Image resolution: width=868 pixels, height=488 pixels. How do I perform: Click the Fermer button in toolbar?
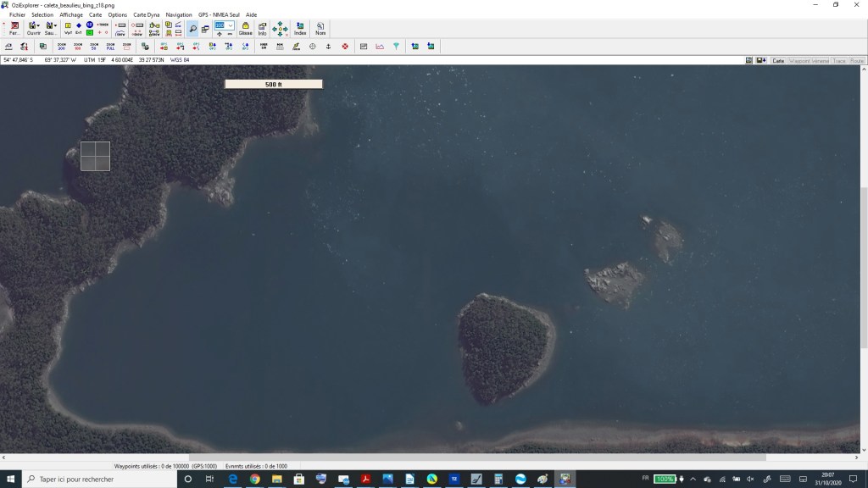pyautogui.click(x=14, y=28)
